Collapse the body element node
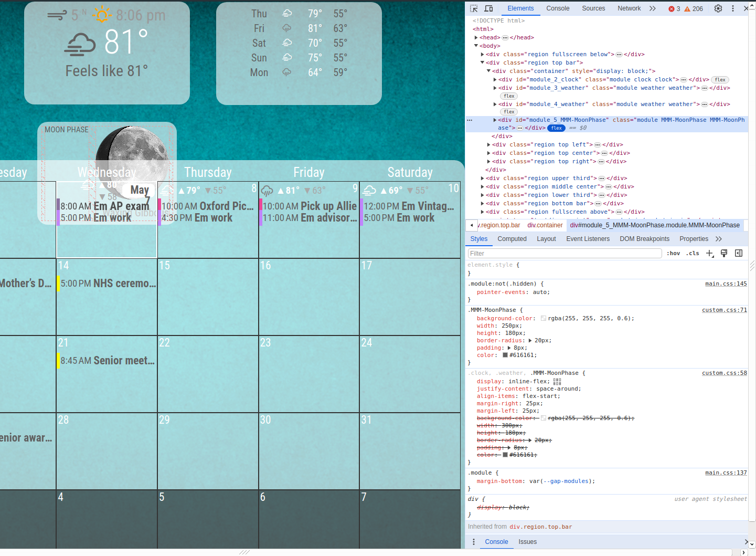 [476, 46]
